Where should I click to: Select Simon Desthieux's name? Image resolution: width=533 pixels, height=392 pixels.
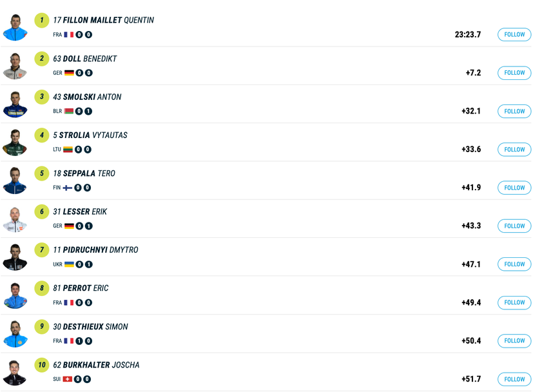click(90, 327)
